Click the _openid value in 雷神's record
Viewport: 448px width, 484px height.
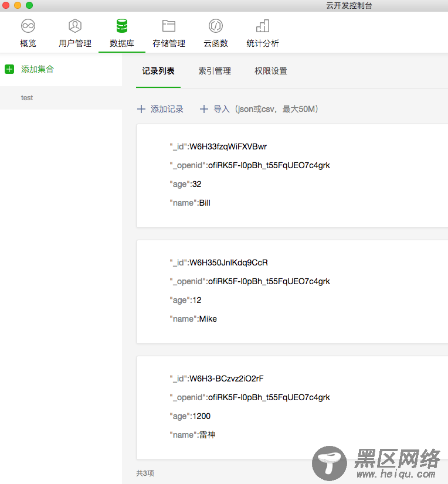pos(269,397)
